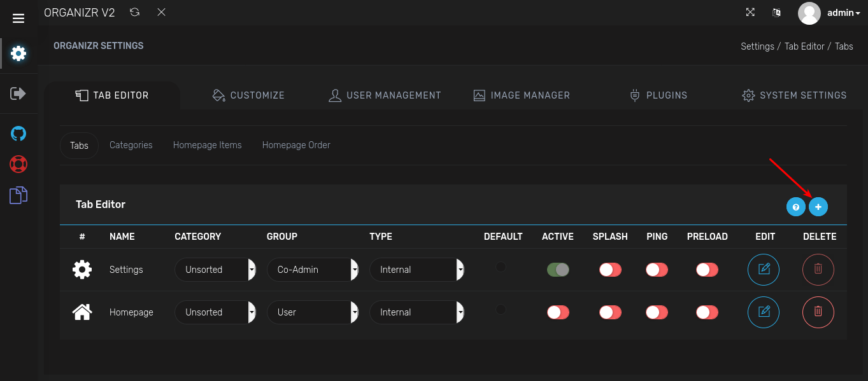Click the reload icon beside Organizr V2
The height and width of the screenshot is (381, 868).
point(134,12)
